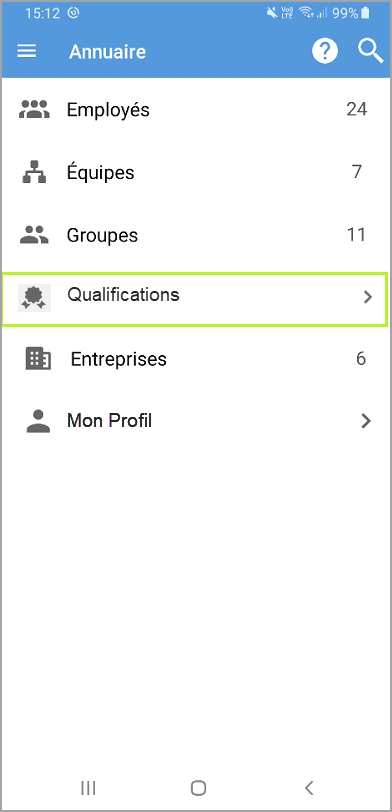This screenshot has height=812, width=392.
Task: Expand Mon Profil using its chevron
Action: pyautogui.click(x=366, y=421)
